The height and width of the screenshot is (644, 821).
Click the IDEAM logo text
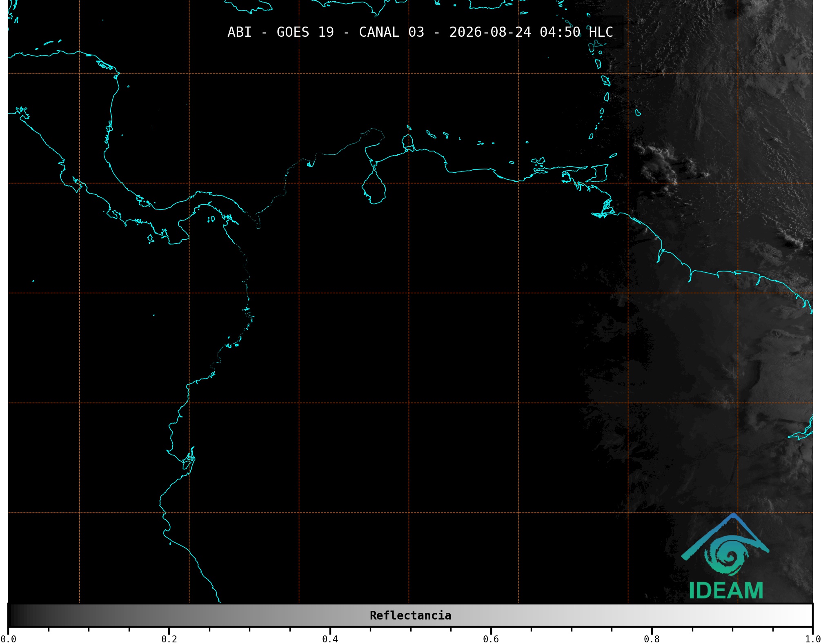point(726,591)
